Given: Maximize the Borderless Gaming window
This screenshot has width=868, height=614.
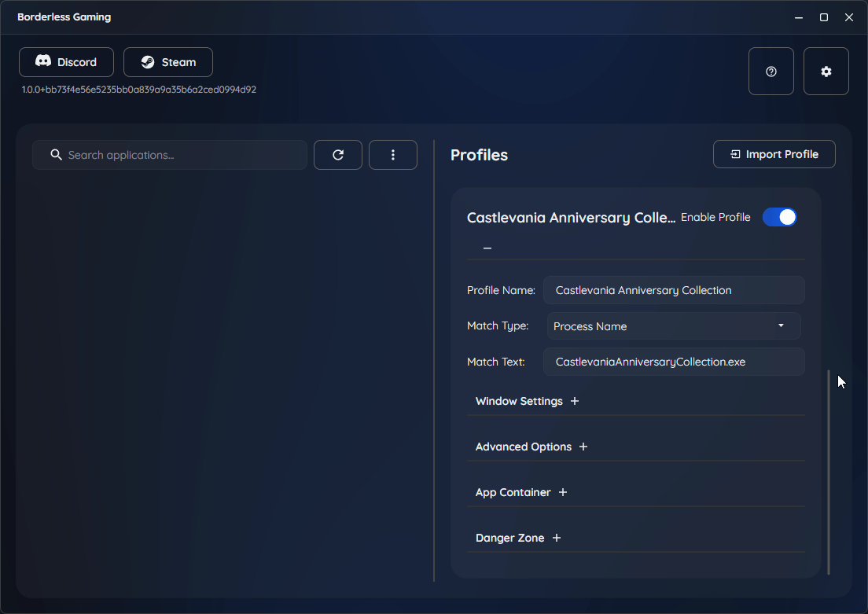Looking at the screenshot, I should point(824,17).
